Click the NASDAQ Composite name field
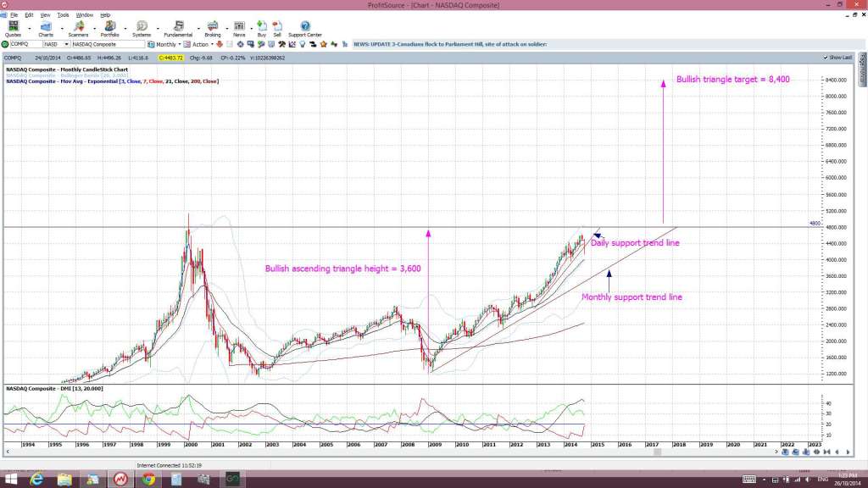 point(108,44)
